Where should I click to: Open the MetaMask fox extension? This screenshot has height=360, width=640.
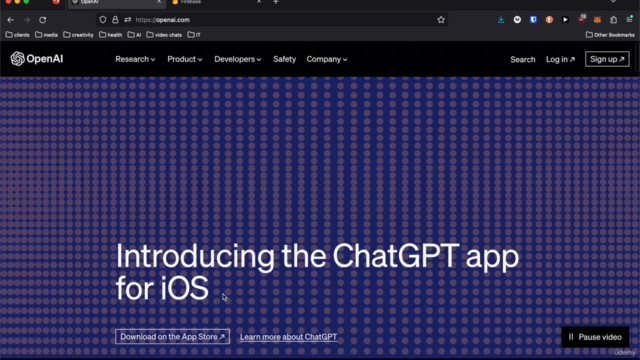pyautogui.click(x=597, y=20)
